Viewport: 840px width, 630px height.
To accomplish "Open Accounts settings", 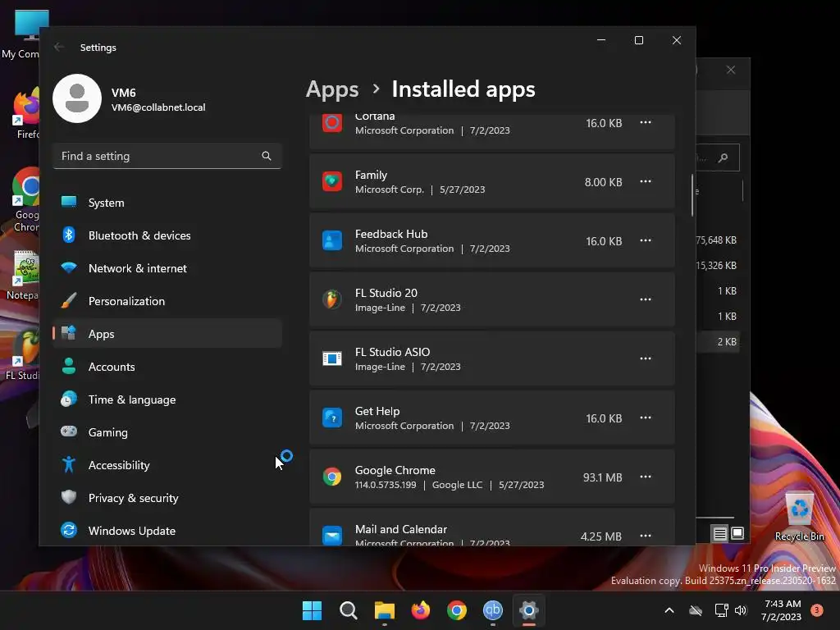I will 167,367.
